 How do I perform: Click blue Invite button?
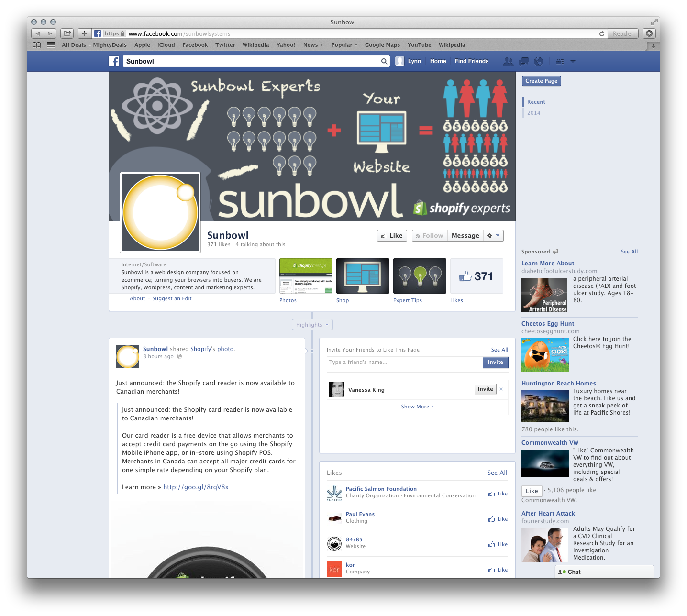point(495,362)
